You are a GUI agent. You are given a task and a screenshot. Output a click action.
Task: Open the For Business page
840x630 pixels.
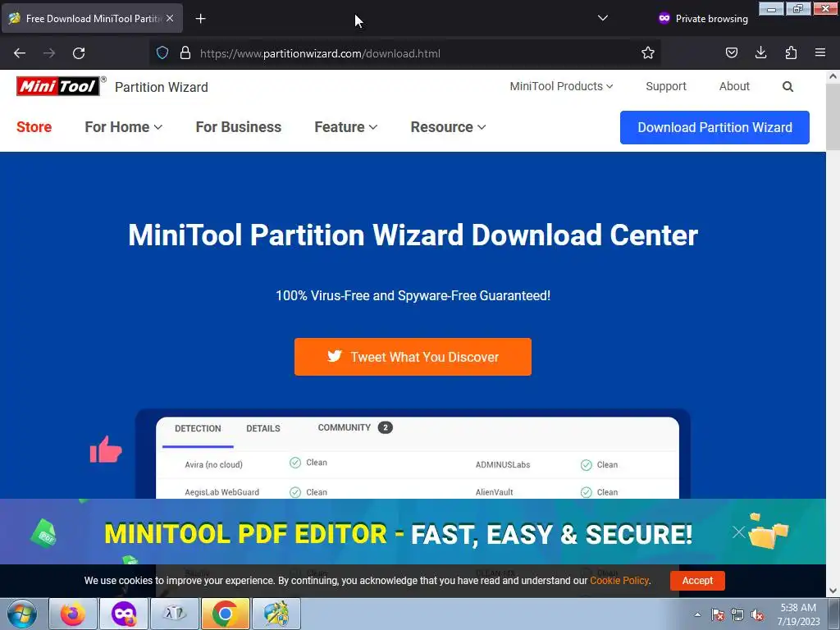tap(239, 127)
